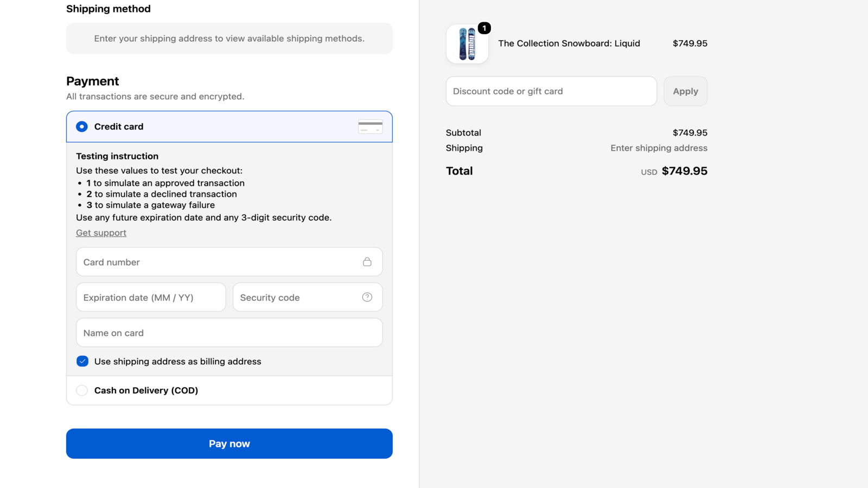Uncheck Use shipping address as billing address
Image resolution: width=868 pixels, height=488 pixels.
pyautogui.click(x=82, y=361)
